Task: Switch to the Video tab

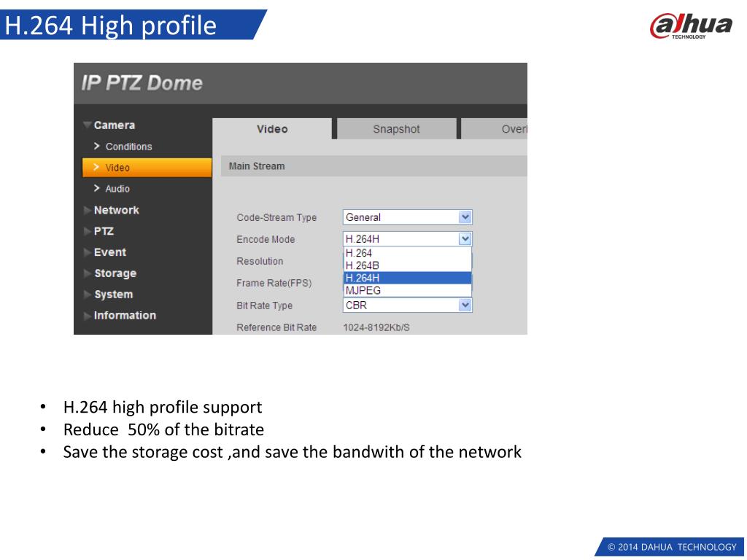Action: pyautogui.click(x=272, y=129)
